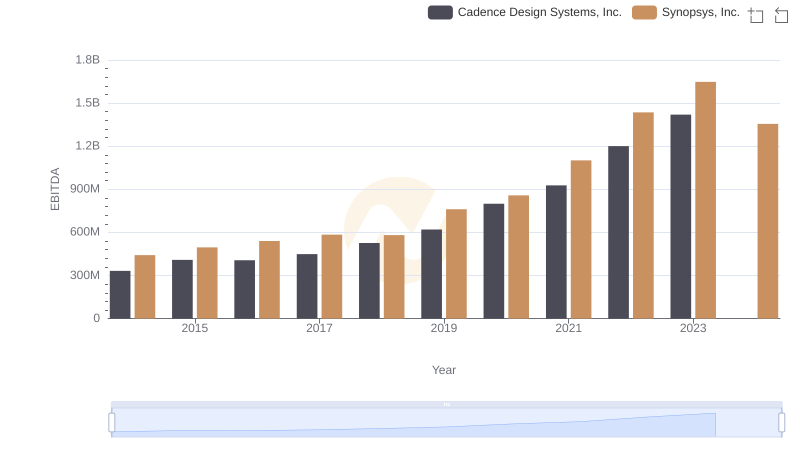The height and width of the screenshot is (461, 800).
Task: Click the Year axis title
Action: pyautogui.click(x=444, y=370)
